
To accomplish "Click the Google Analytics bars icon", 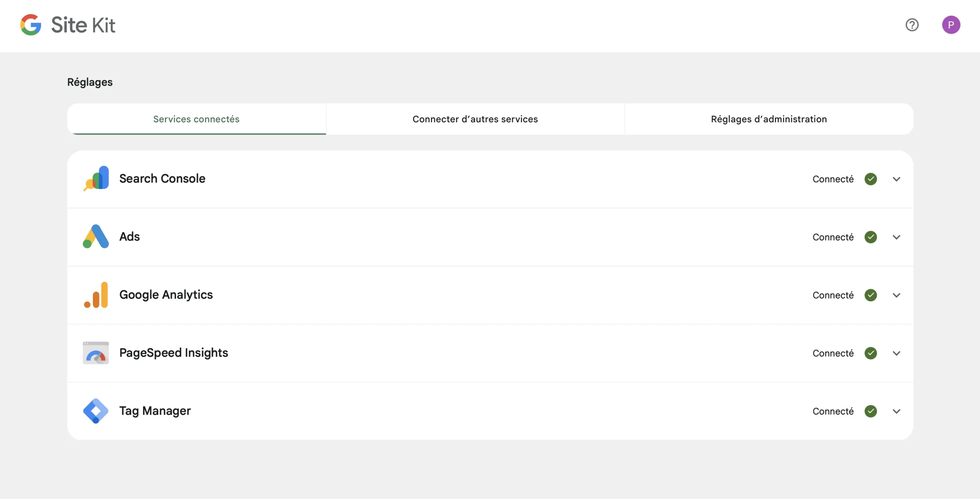I will click(x=96, y=295).
